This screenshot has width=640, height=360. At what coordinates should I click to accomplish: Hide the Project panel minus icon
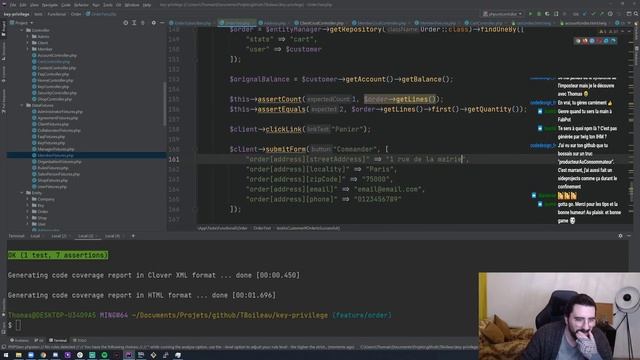[x=162, y=23]
